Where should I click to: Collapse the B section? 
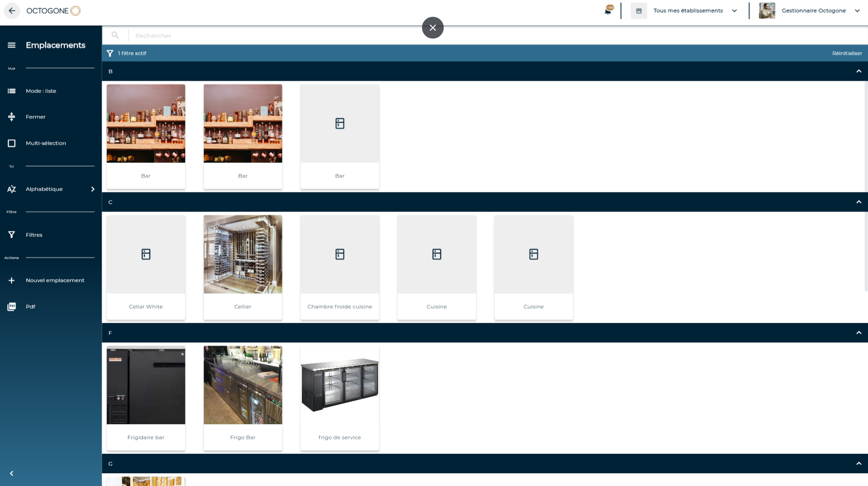pyautogui.click(x=858, y=71)
